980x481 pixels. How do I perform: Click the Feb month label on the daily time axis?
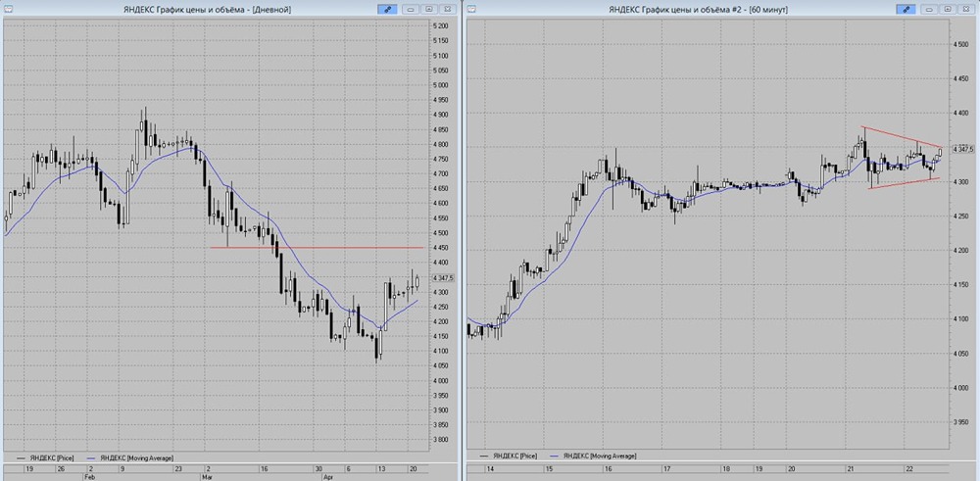[89, 476]
